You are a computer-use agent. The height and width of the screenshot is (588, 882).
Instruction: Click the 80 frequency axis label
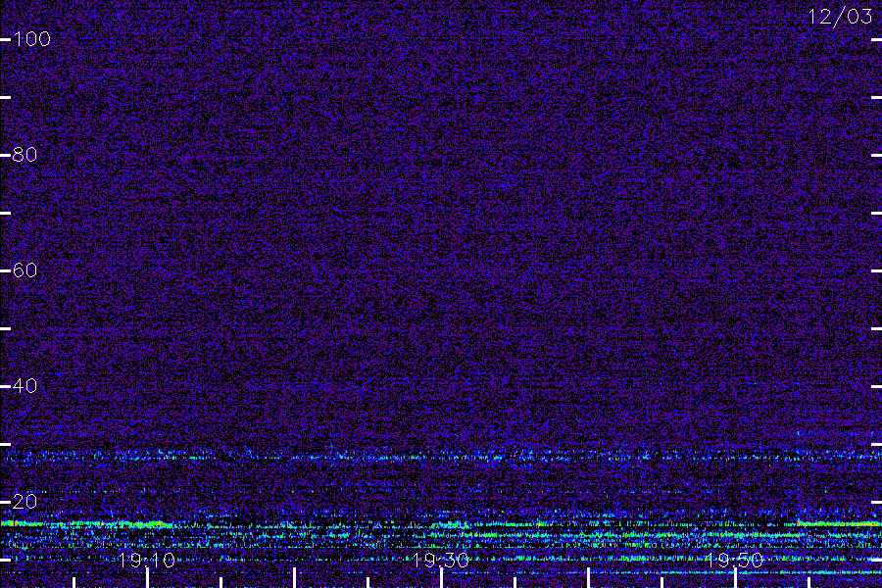tap(25, 154)
